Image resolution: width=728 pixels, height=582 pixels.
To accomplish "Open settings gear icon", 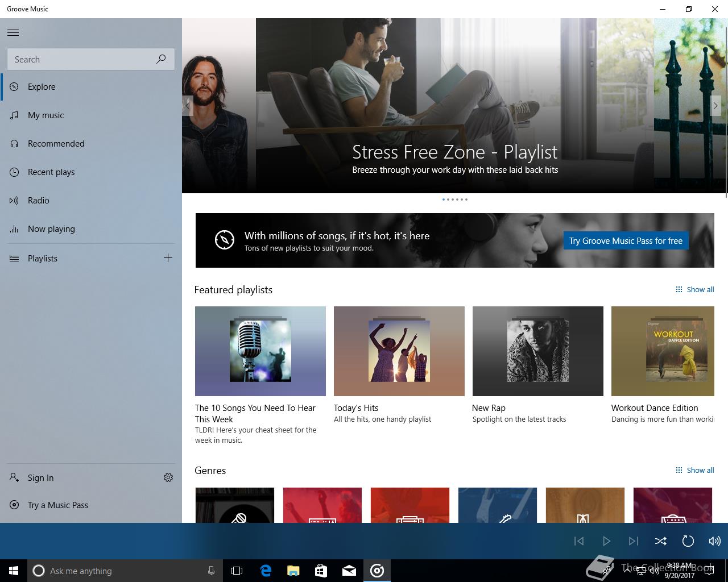I will tap(168, 477).
